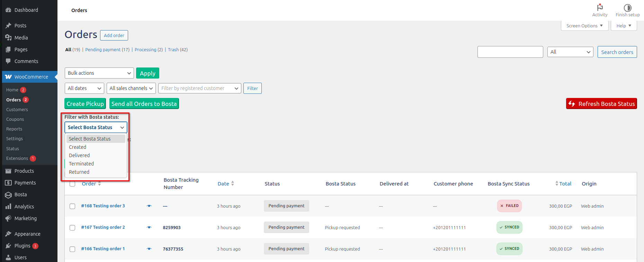Expand Screen Options panel
This screenshot has height=262, width=644.
pyautogui.click(x=585, y=26)
